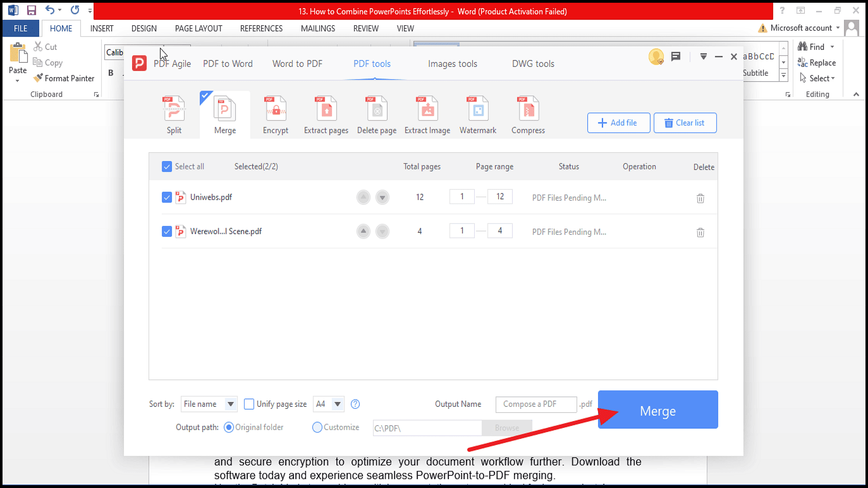Viewport: 868px width, 488px height.
Task: Delete Uniwebs.pdf using trash icon
Action: pyautogui.click(x=700, y=198)
